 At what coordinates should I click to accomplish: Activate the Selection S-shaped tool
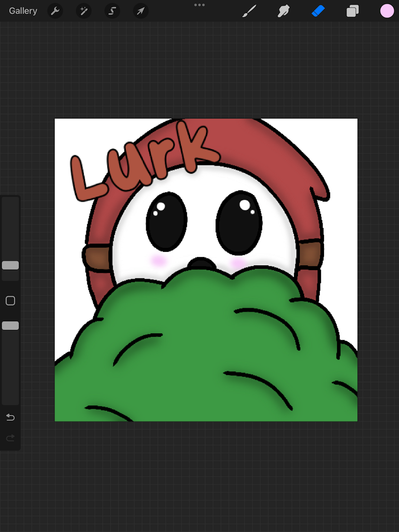pyautogui.click(x=112, y=11)
